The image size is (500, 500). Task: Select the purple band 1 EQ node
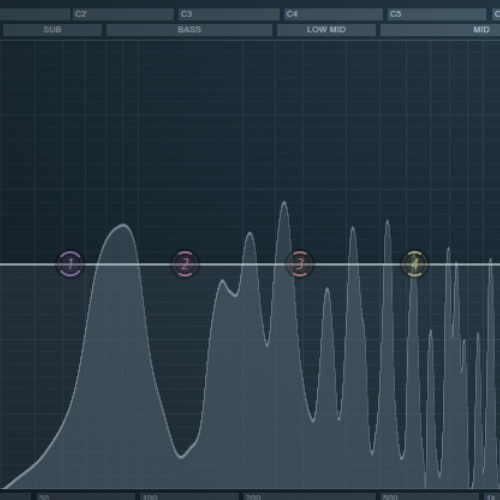point(70,264)
